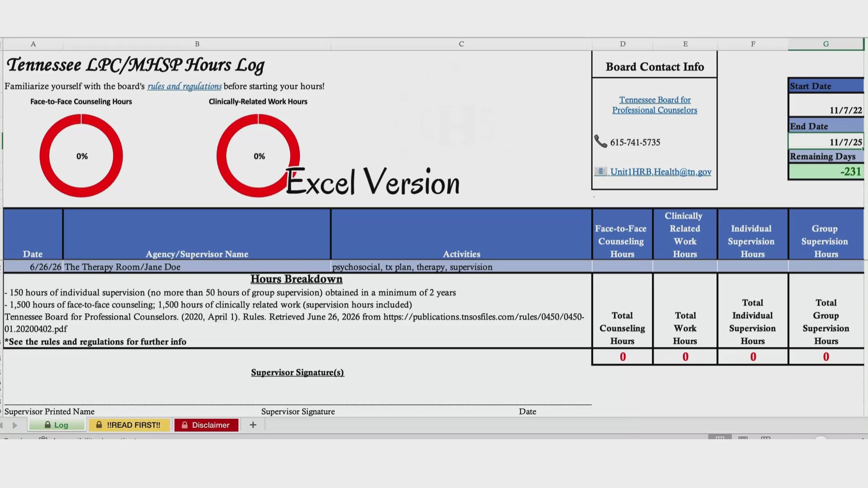Viewport: 868px width, 488px height.
Task: Click the Total Counseling Hours zero value
Action: click(x=623, y=357)
